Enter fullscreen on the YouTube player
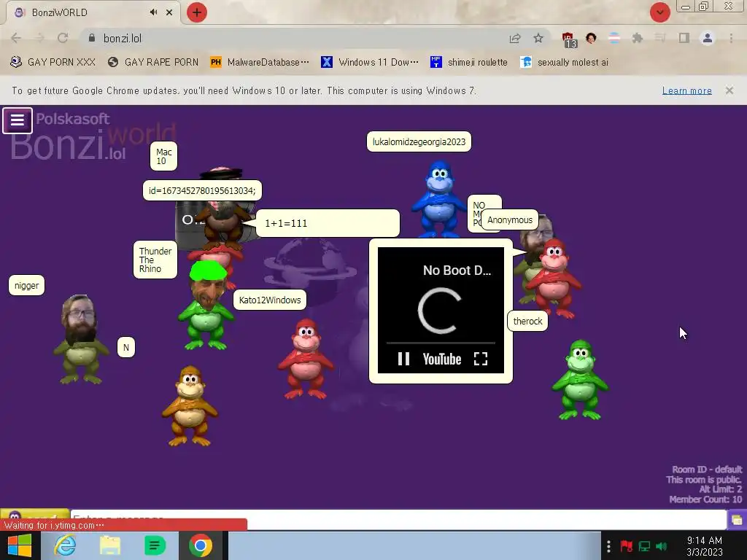 tap(481, 359)
